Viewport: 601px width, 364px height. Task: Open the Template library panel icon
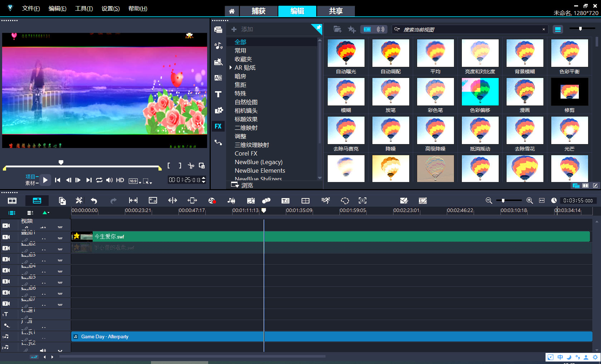pos(218,62)
